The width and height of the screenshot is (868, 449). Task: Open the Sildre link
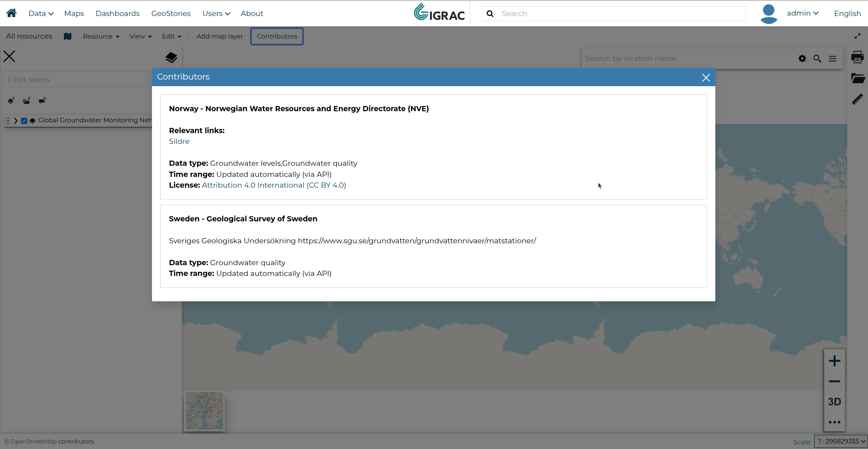179,141
